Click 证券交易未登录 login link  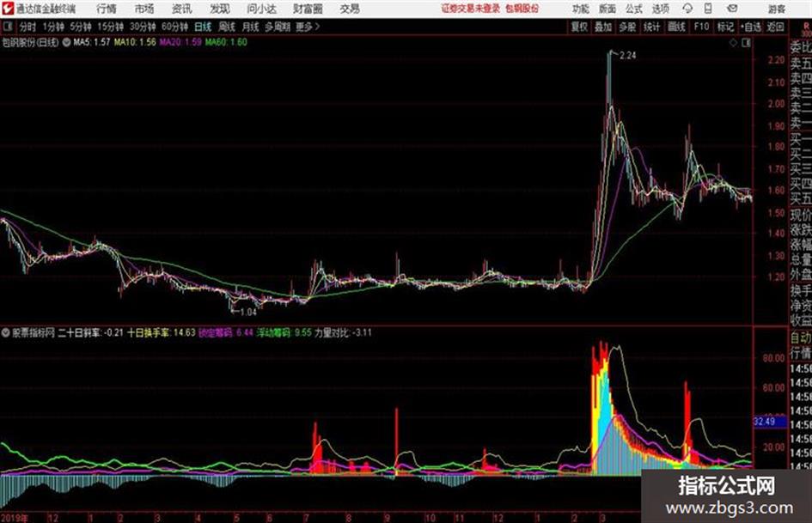(x=471, y=9)
